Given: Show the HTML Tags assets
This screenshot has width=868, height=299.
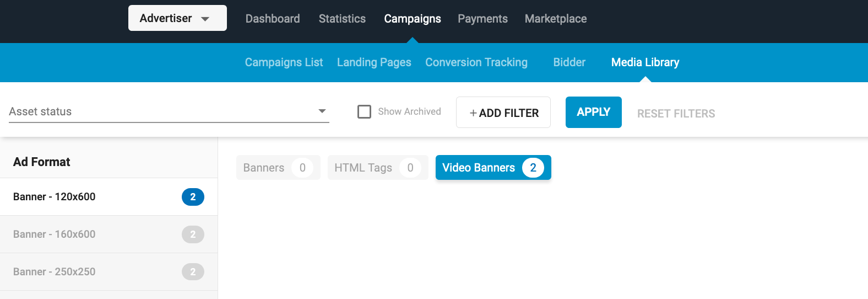Looking at the screenshot, I should click(x=377, y=168).
